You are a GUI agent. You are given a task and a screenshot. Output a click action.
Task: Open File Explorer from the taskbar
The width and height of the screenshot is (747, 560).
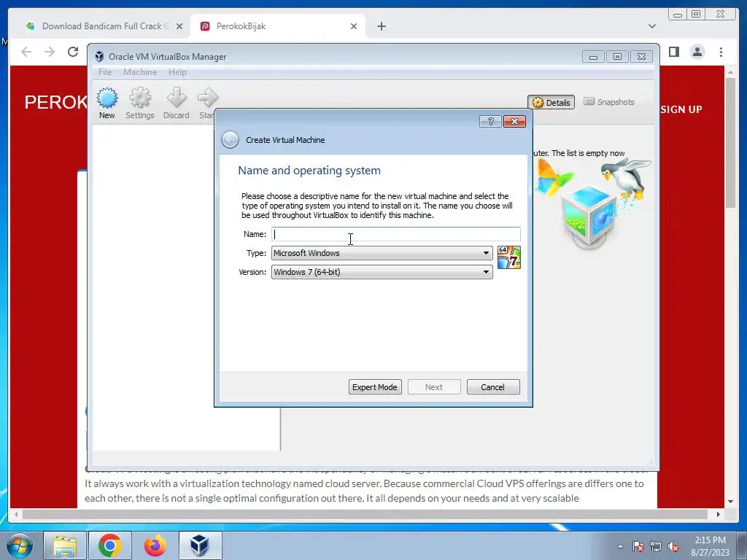coord(65,545)
